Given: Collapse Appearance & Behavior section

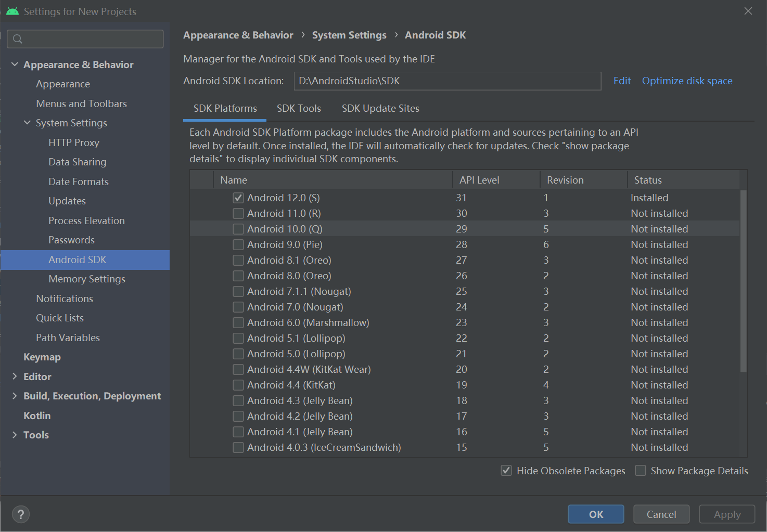Looking at the screenshot, I should pyautogui.click(x=15, y=64).
